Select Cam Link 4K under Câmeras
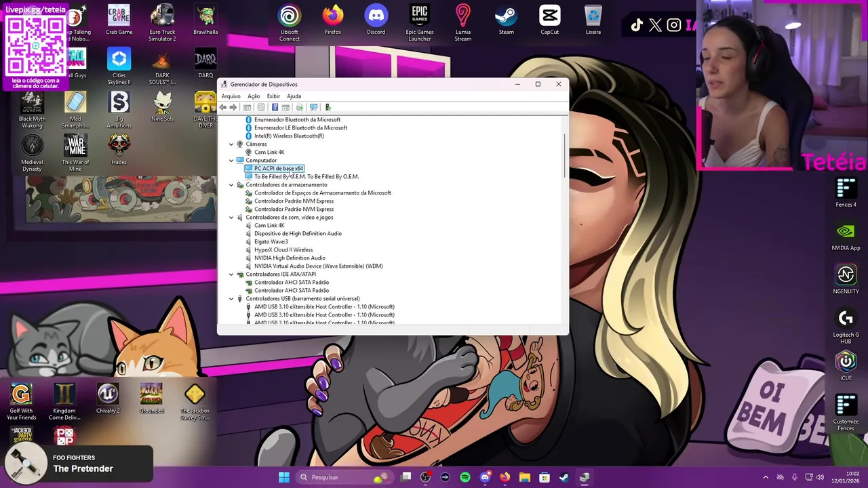 269,152
